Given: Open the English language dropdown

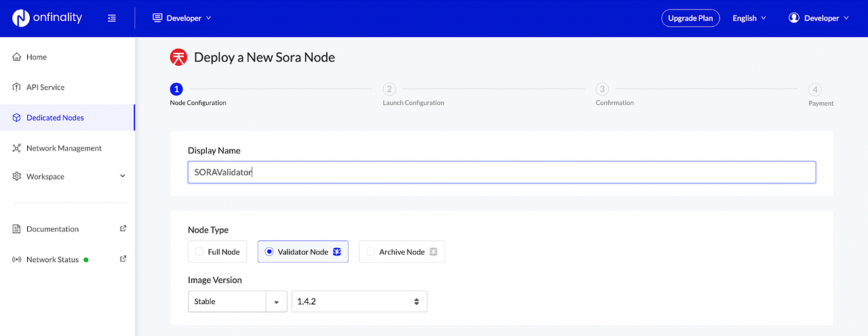Looking at the screenshot, I should pyautogui.click(x=749, y=18).
